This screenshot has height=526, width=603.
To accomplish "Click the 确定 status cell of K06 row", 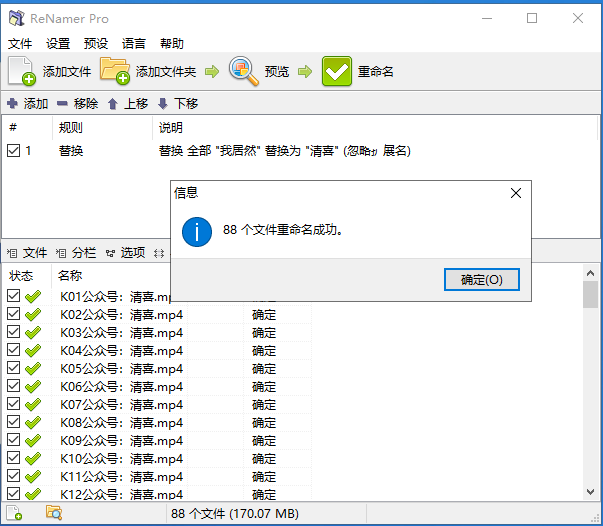I will [x=264, y=387].
